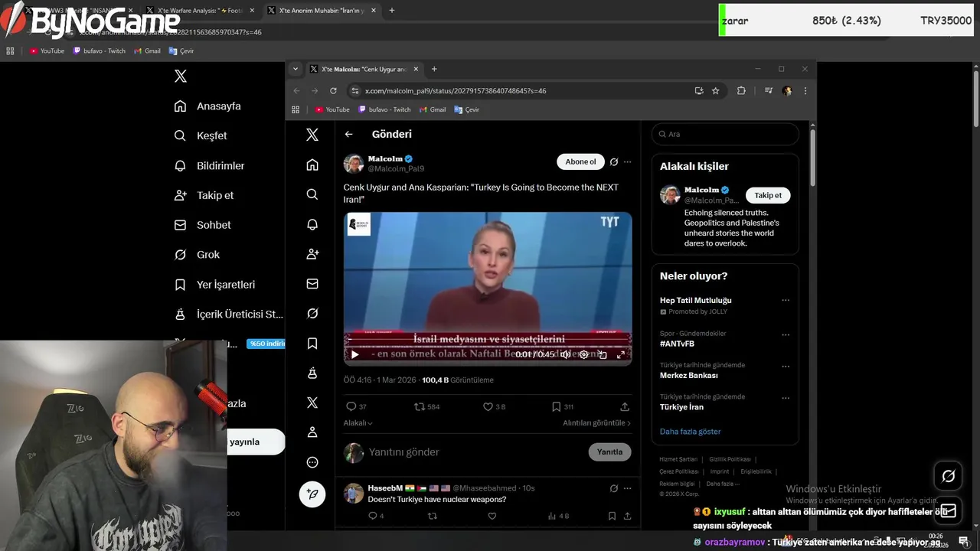This screenshot has width=980, height=551.
Task: Open Takip et in background X sidebar
Action: [204, 195]
